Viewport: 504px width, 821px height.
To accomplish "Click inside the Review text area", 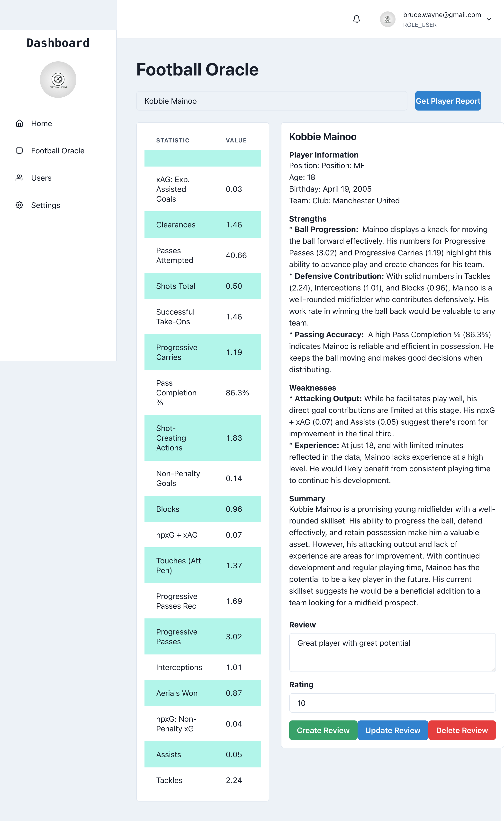I will (392, 653).
